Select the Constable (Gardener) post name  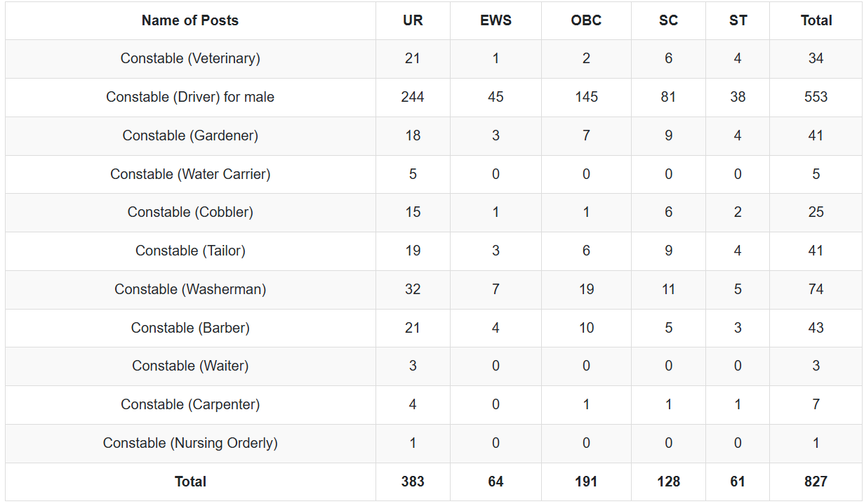(x=190, y=135)
